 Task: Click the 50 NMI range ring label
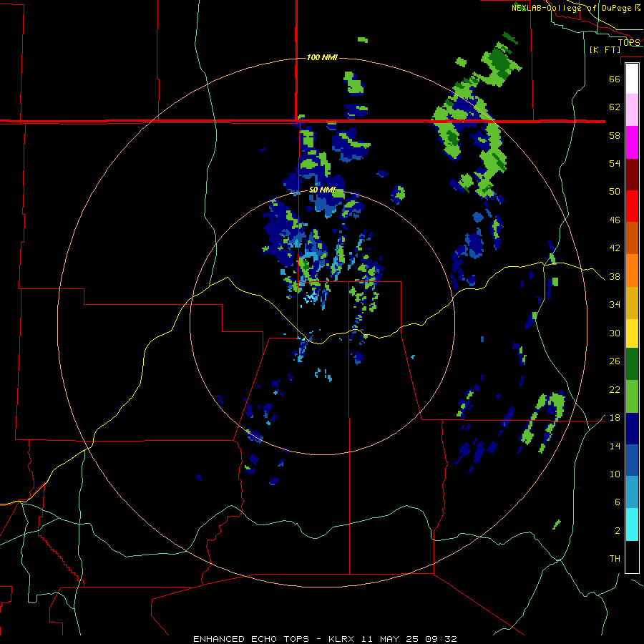[x=322, y=190]
